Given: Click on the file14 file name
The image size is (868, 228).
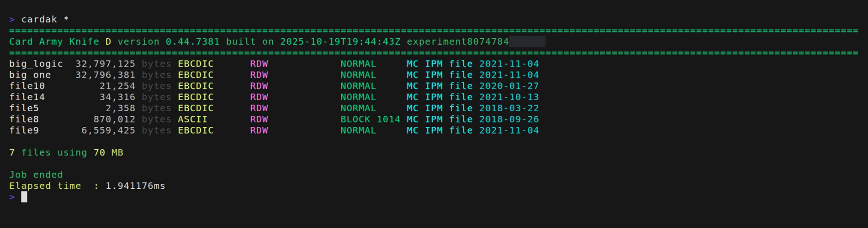Looking at the screenshot, I should [x=27, y=97].
